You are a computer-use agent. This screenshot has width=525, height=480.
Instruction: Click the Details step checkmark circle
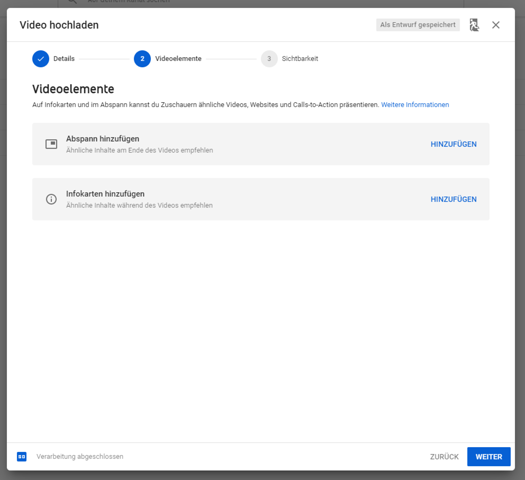coord(41,59)
